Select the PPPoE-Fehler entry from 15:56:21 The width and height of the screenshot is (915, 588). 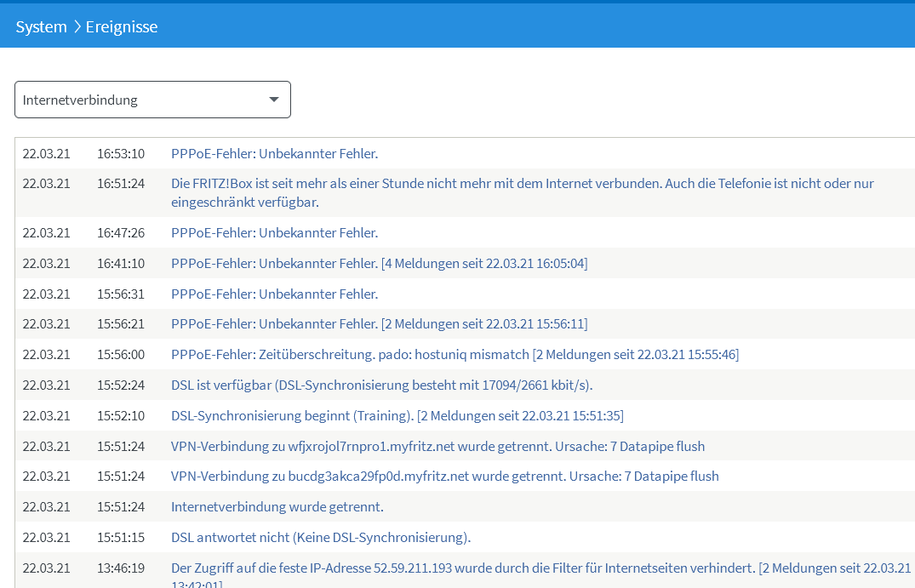pos(379,324)
